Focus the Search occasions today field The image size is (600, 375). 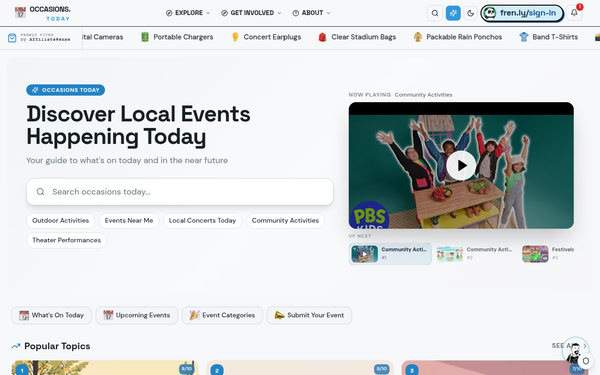click(180, 192)
